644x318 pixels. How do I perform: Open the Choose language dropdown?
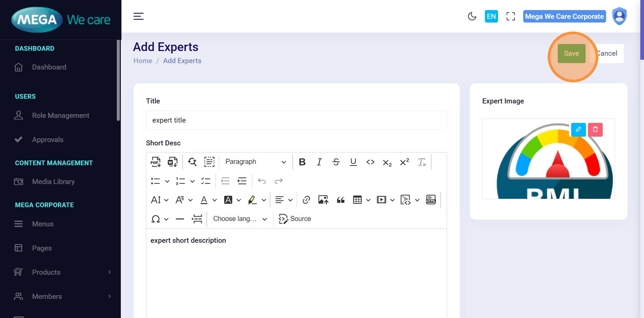tap(240, 219)
